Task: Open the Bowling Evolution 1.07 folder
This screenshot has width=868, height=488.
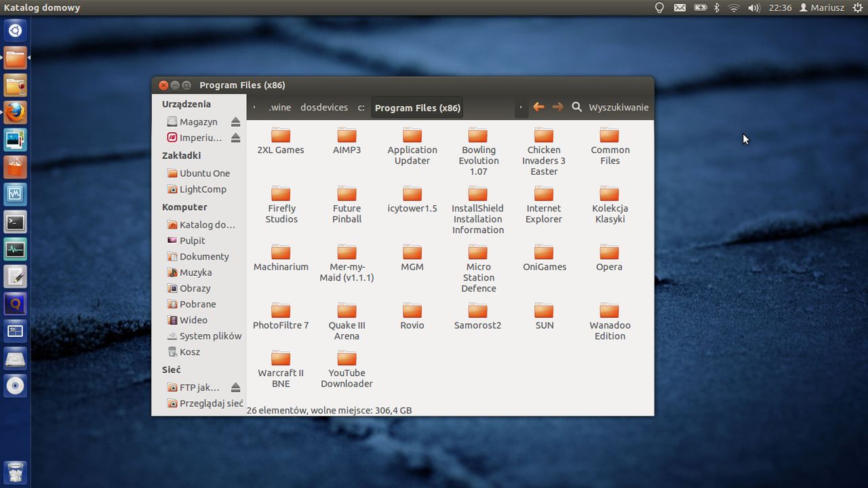Action: (478, 151)
